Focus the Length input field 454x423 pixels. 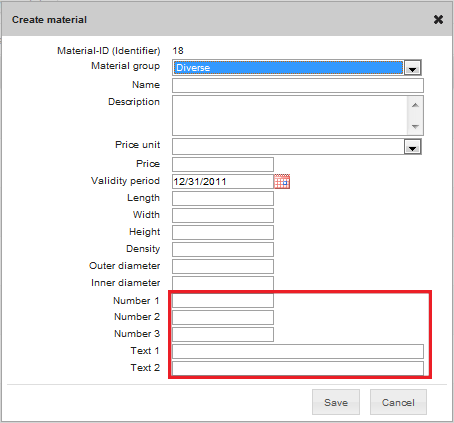[x=223, y=198]
